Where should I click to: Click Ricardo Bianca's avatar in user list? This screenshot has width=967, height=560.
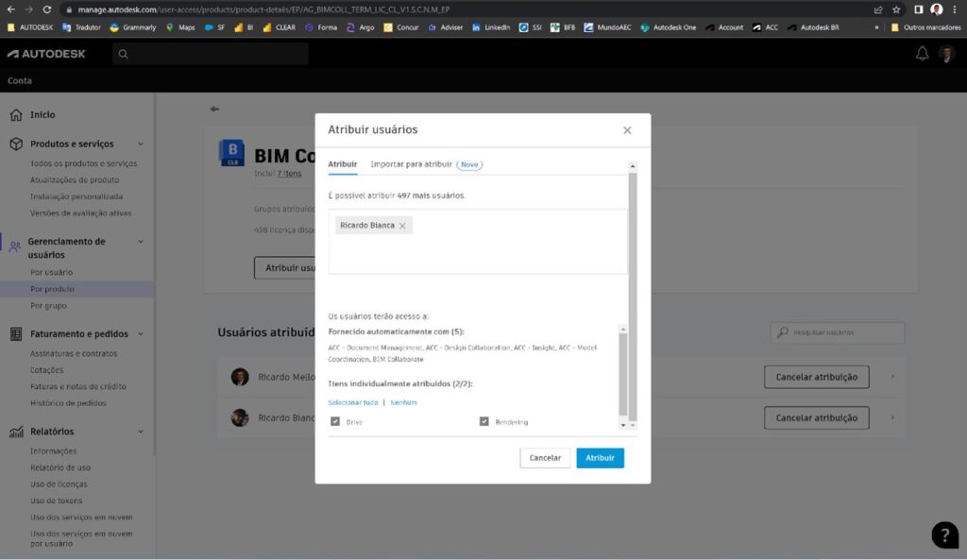click(x=240, y=417)
